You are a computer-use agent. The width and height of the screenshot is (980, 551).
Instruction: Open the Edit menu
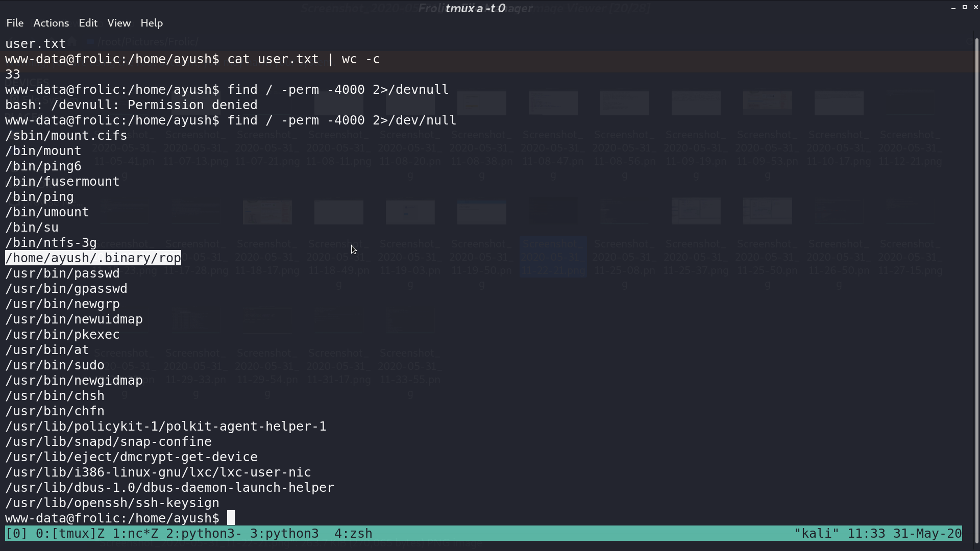tap(88, 23)
